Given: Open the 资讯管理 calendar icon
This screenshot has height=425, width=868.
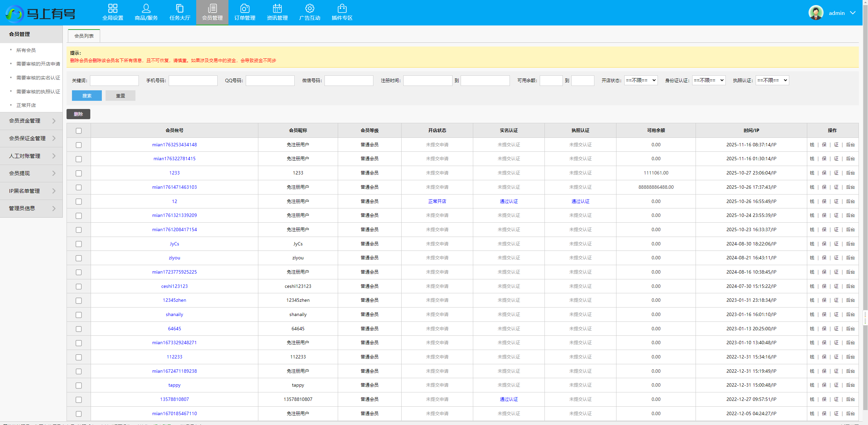Looking at the screenshot, I should click(x=277, y=8).
